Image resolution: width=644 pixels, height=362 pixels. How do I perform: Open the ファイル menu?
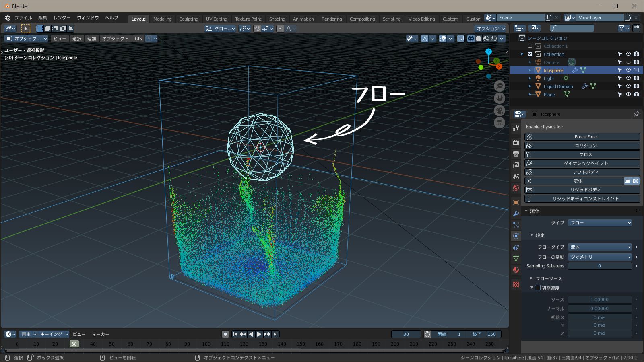23,18
